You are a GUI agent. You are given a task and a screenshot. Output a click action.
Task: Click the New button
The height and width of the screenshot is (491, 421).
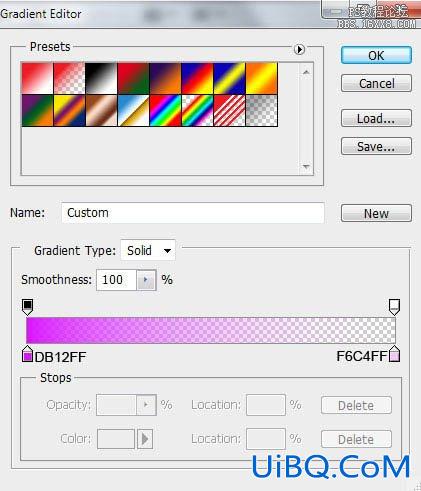tap(376, 213)
